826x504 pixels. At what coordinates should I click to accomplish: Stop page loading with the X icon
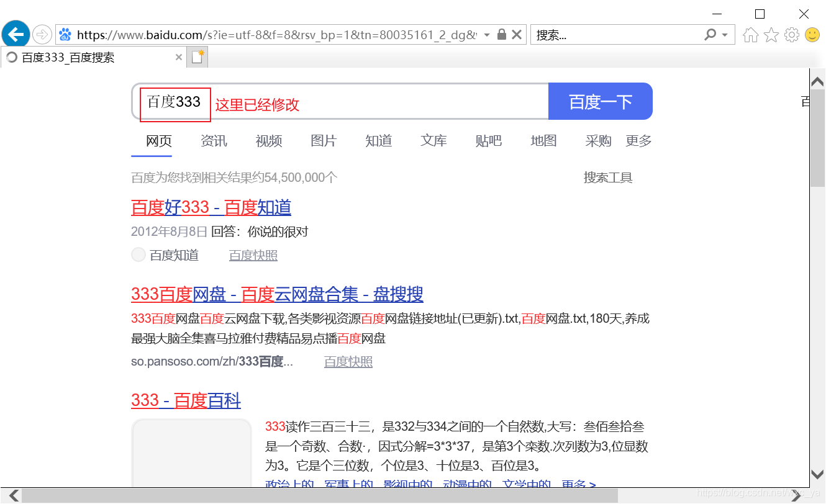click(x=517, y=35)
